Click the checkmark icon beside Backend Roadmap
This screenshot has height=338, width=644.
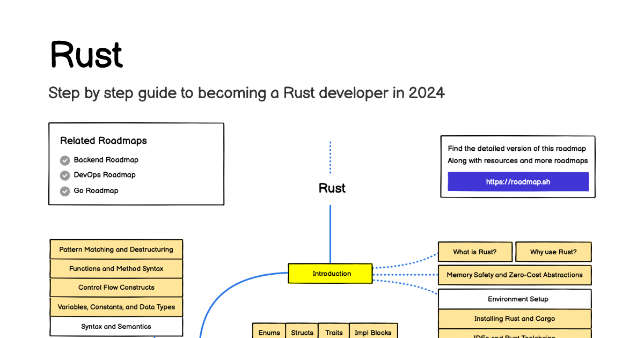pos(65,160)
